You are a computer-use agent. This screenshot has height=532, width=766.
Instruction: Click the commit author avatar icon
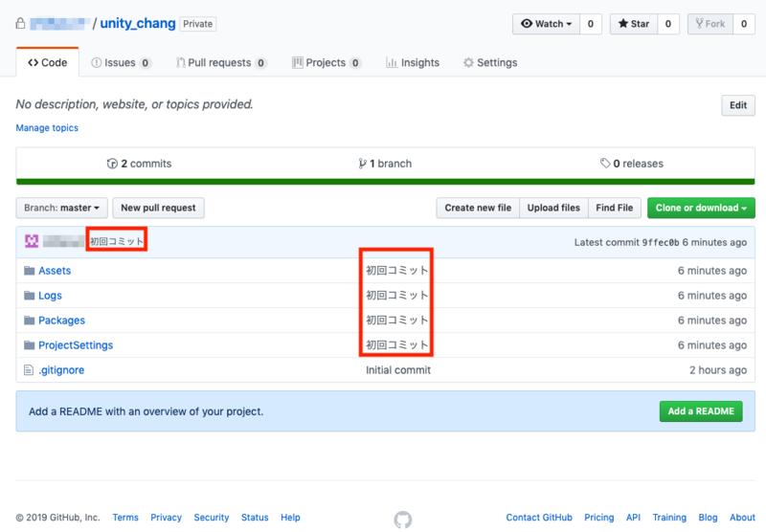pos(32,241)
